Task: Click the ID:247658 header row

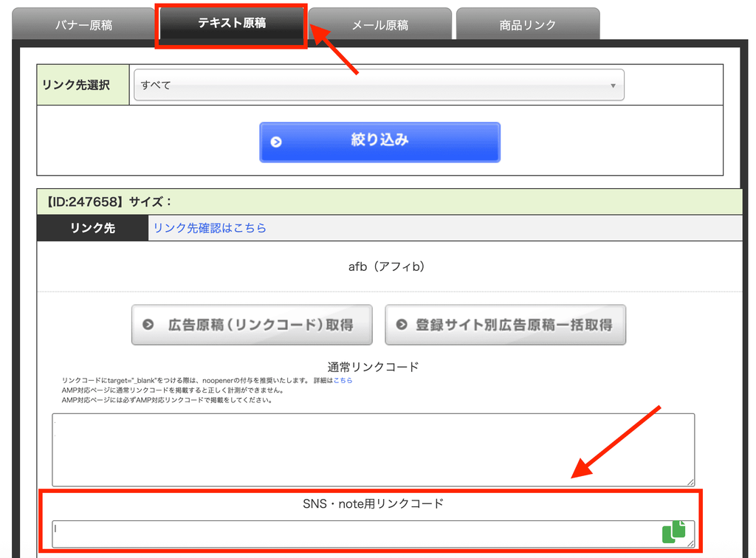Action: click(x=390, y=201)
